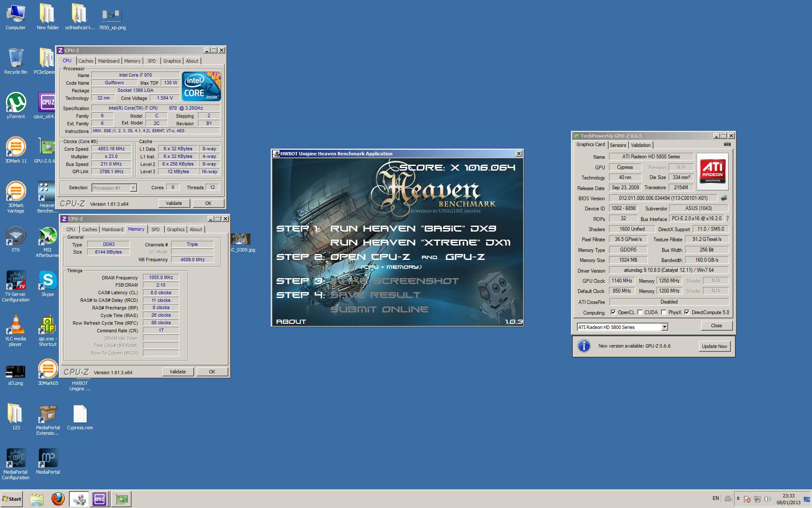
Task: Click Update Now for GPU-Z 0.6.6
Action: click(714, 346)
